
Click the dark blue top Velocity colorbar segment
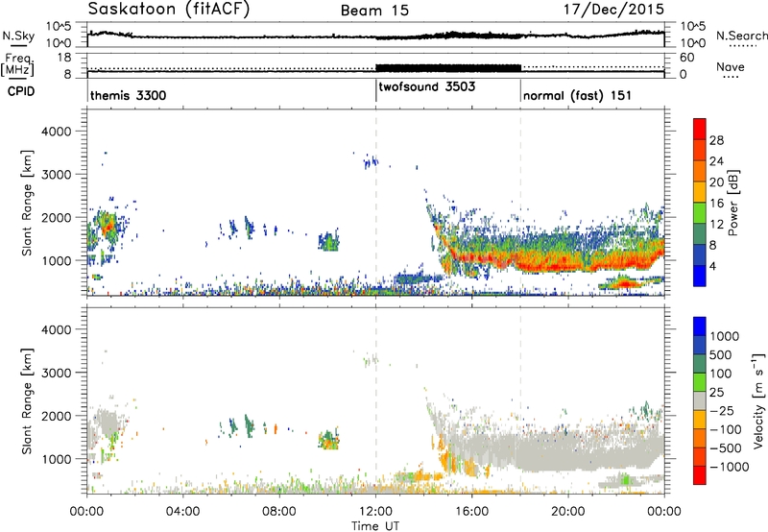[x=700, y=326]
